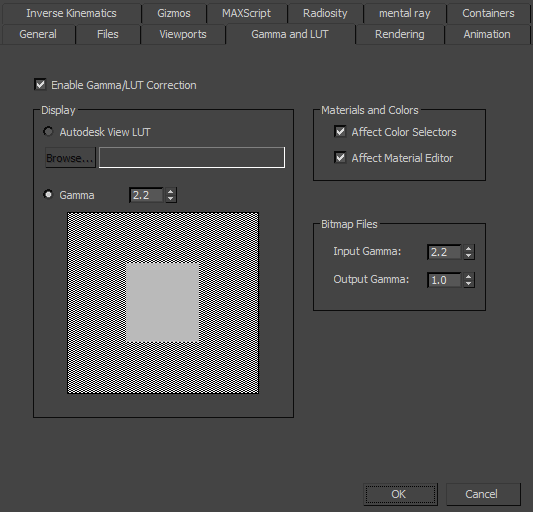Uncheck Affect Material Editor
Image resolution: width=533 pixels, height=512 pixels.
point(340,157)
